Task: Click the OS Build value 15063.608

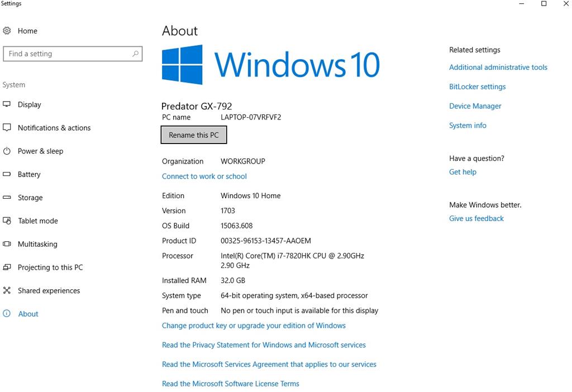Action: 236,226
